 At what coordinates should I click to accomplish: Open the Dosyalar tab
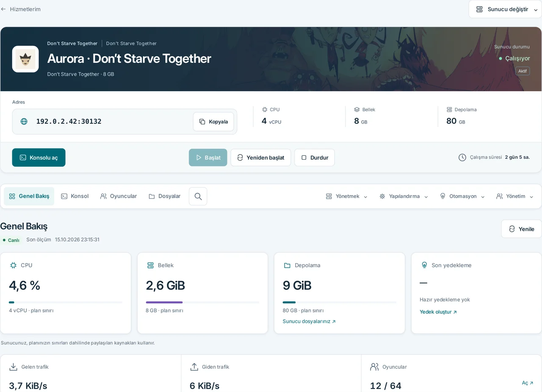point(164,196)
